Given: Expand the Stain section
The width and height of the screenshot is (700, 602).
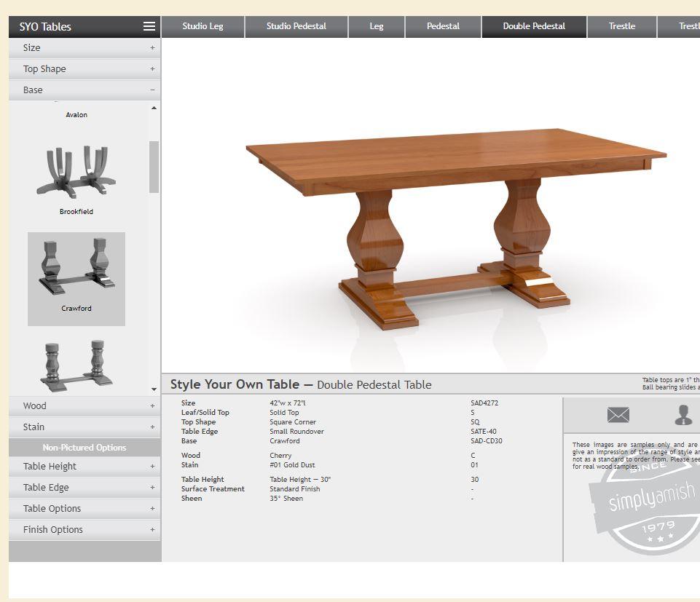Looking at the screenshot, I should pyautogui.click(x=84, y=427).
